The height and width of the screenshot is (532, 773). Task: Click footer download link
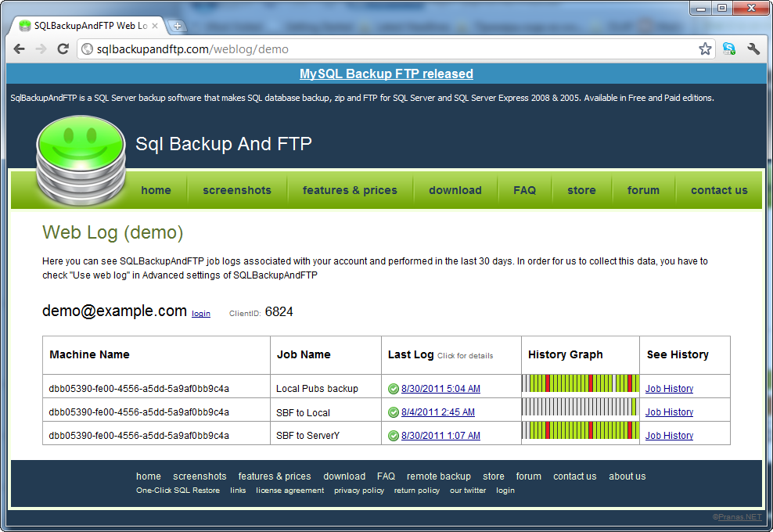344,476
